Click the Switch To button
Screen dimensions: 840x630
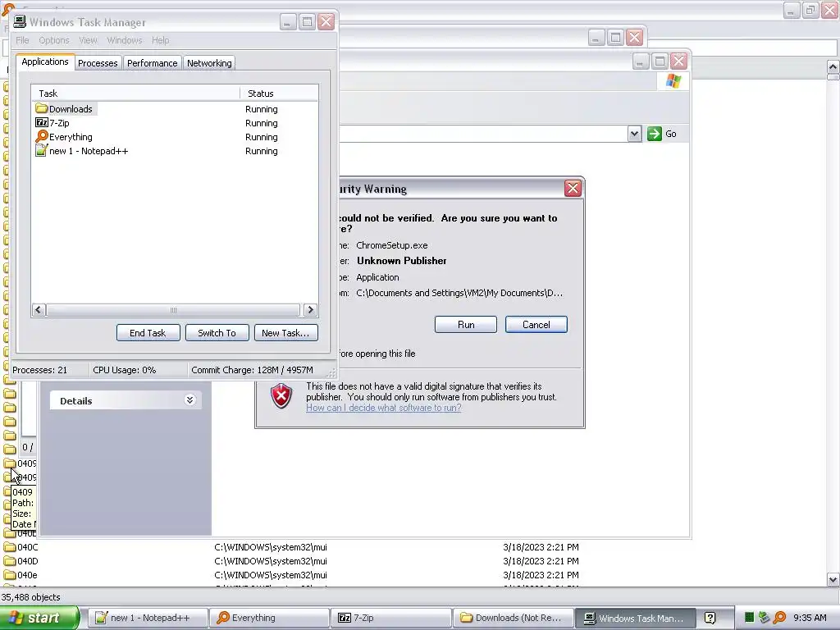pos(217,333)
